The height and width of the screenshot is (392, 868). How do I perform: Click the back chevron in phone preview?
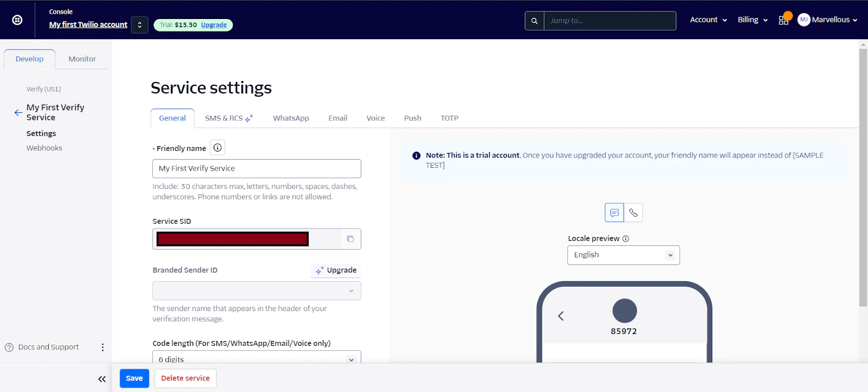click(x=561, y=316)
